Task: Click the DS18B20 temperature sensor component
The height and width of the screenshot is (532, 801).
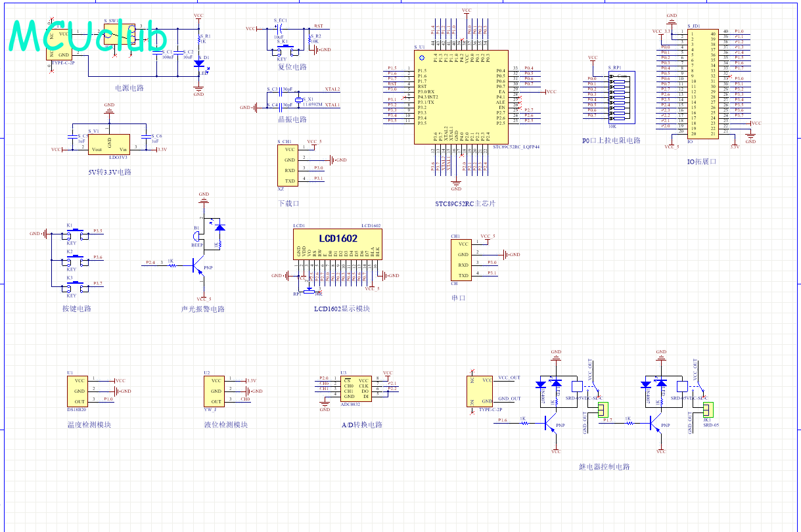Action: point(76,391)
